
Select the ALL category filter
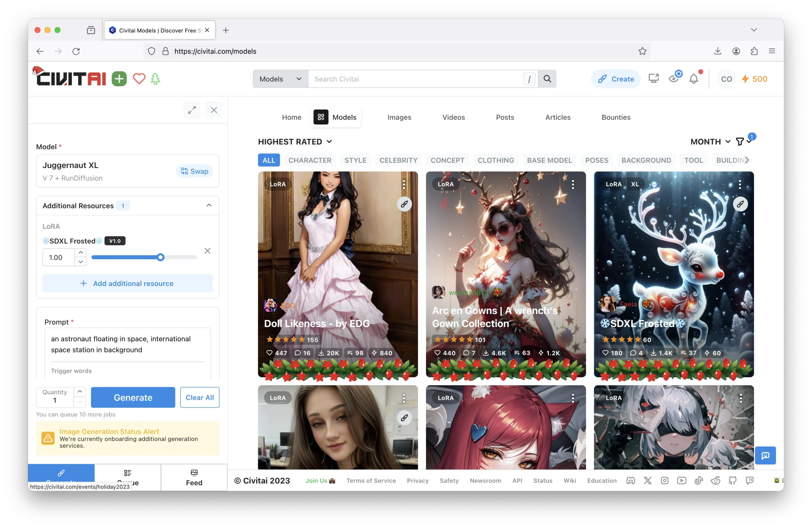click(x=269, y=160)
